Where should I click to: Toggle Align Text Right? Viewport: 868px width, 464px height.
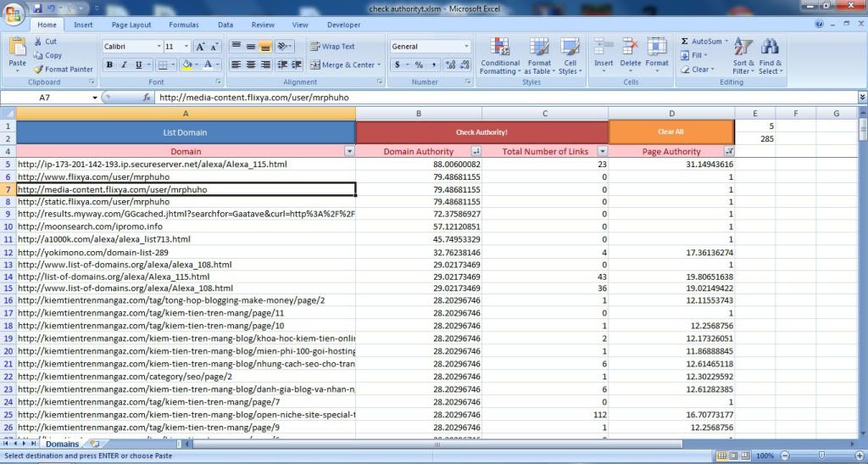[265, 64]
